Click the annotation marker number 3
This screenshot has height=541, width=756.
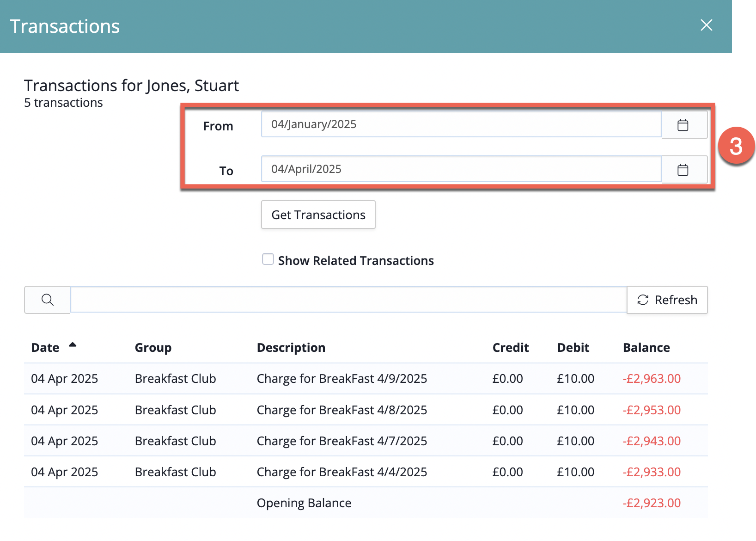click(x=736, y=146)
